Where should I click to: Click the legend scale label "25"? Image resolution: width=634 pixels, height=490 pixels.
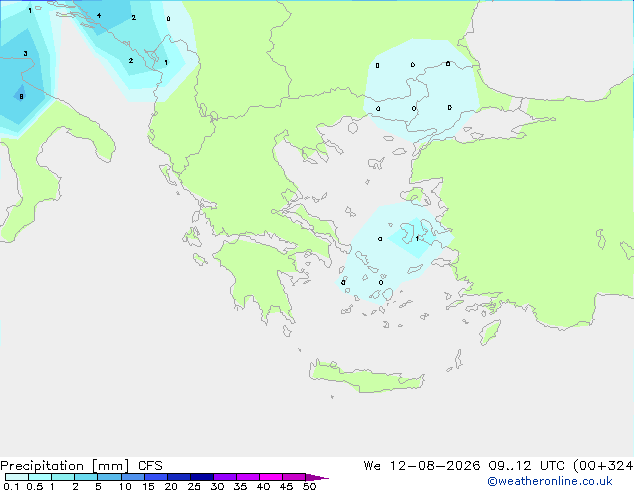tap(194, 486)
